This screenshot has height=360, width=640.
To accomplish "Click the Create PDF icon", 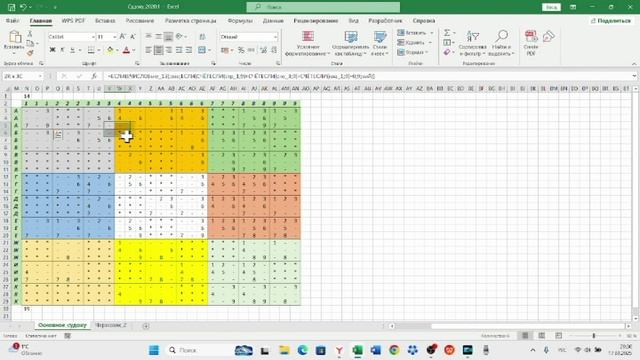I will click(531, 42).
